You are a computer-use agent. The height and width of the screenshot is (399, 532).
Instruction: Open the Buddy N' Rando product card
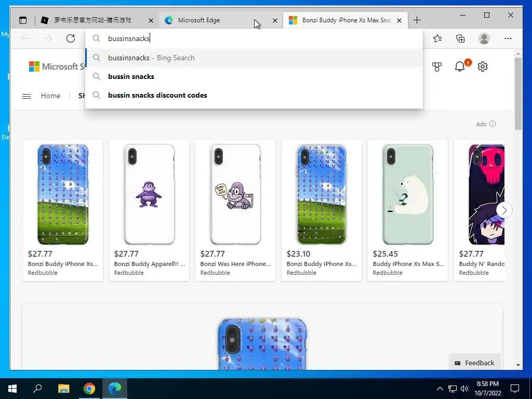click(x=479, y=210)
